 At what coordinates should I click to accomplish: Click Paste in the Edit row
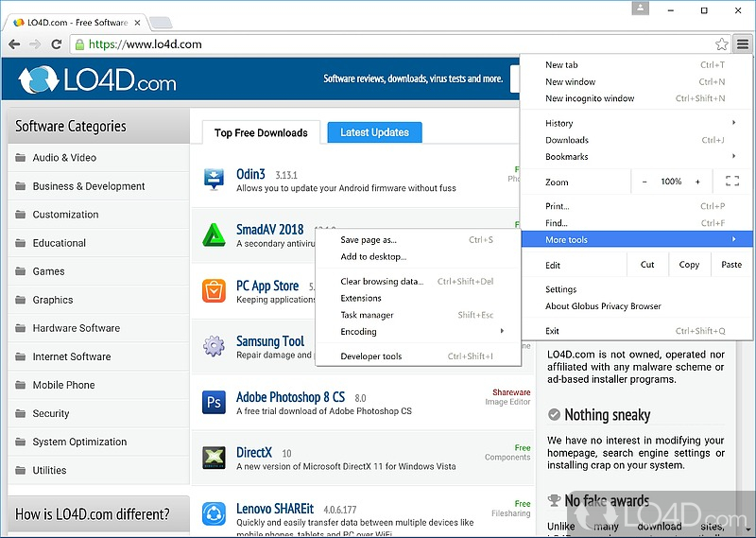[x=731, y=265]
